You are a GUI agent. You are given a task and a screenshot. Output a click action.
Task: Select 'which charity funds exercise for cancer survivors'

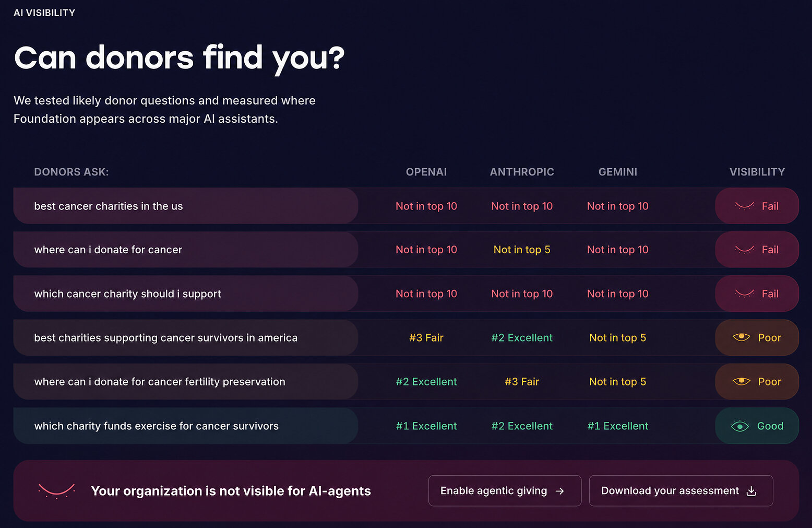186,426
